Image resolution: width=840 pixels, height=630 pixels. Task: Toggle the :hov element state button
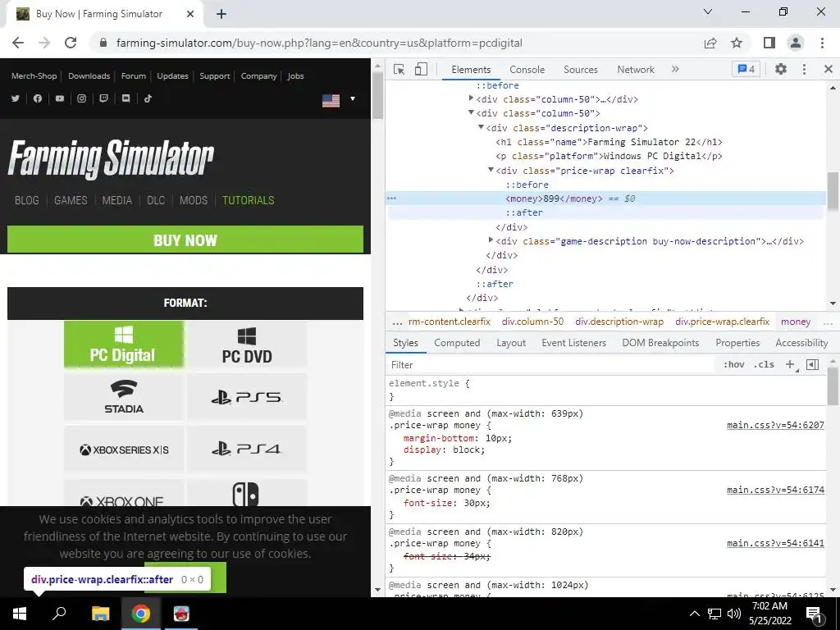click(x=734, y=365)
